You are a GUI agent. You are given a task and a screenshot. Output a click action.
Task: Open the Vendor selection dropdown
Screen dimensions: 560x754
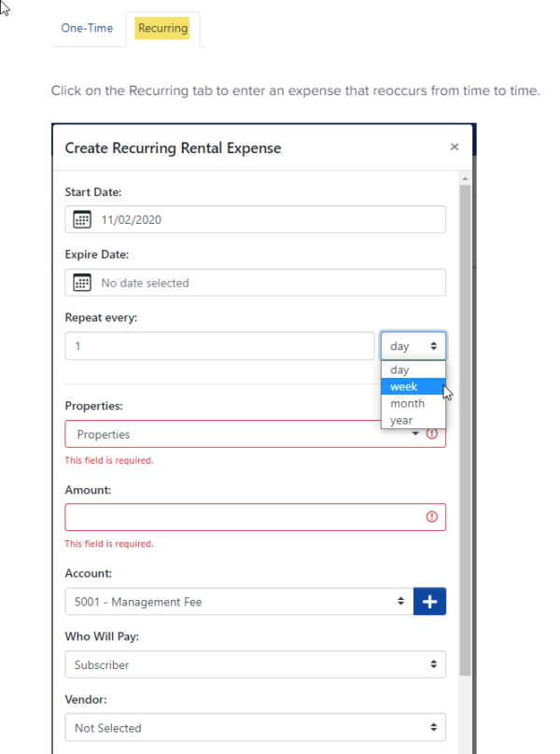click(254, 727)
